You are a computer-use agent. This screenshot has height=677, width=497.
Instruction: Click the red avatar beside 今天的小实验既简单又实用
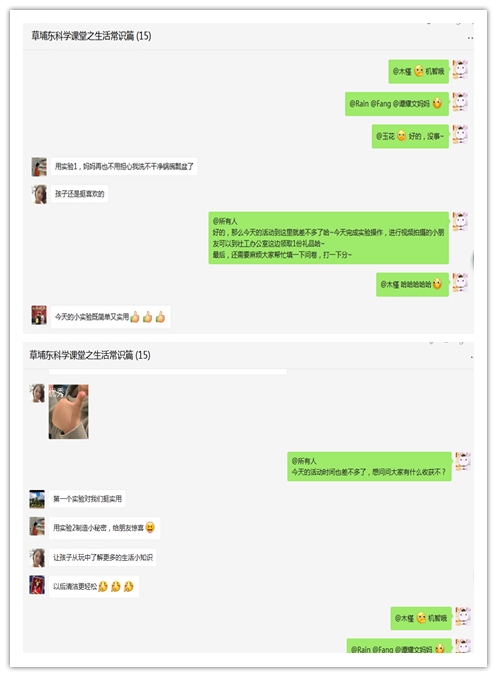coord(39,315)
